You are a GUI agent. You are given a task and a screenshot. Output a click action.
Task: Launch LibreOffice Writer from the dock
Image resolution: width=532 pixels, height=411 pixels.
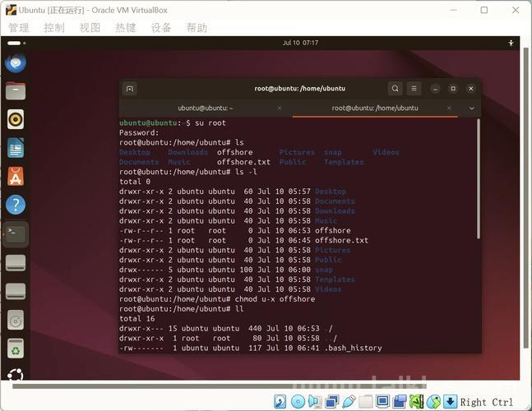pyautogui.click(x=16, y=148)
